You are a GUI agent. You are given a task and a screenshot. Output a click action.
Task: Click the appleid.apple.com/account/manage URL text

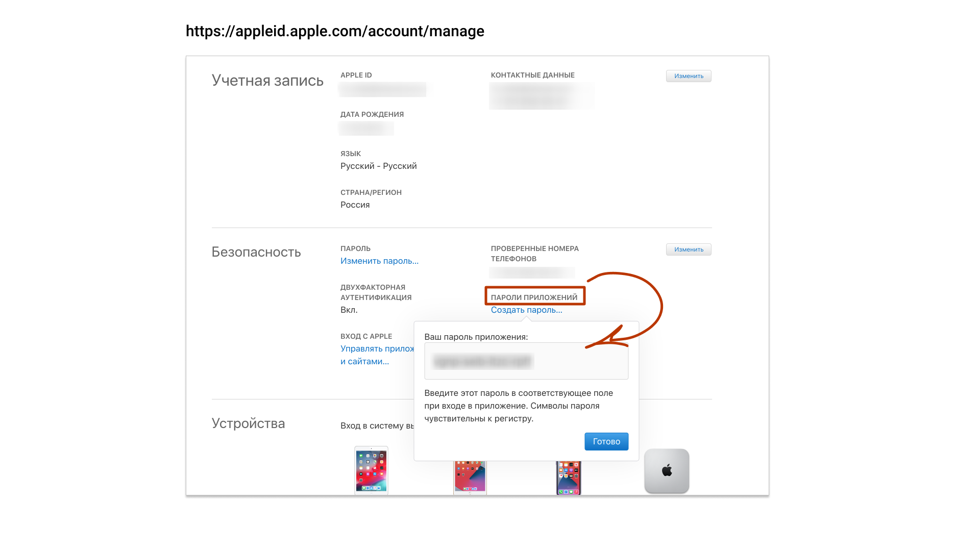(335, 31)
